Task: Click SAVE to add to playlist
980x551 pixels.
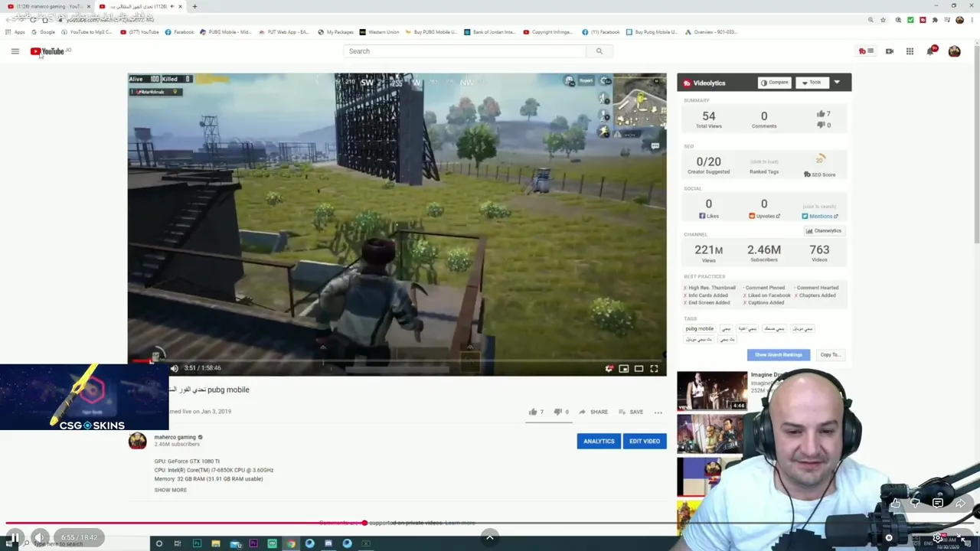Action: 631,412
